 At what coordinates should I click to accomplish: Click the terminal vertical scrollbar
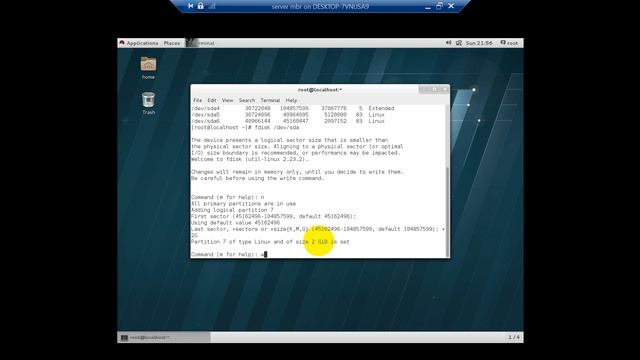[447, 212]
